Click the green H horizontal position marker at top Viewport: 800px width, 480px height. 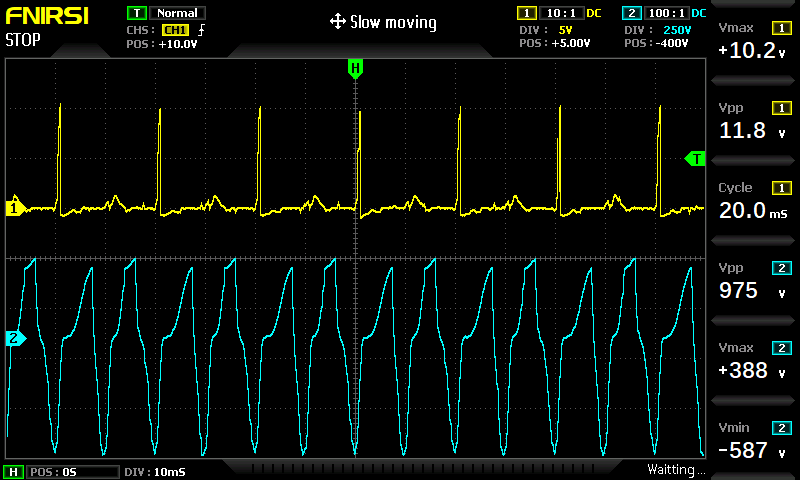pyautogui.click(x=355, y=68)
